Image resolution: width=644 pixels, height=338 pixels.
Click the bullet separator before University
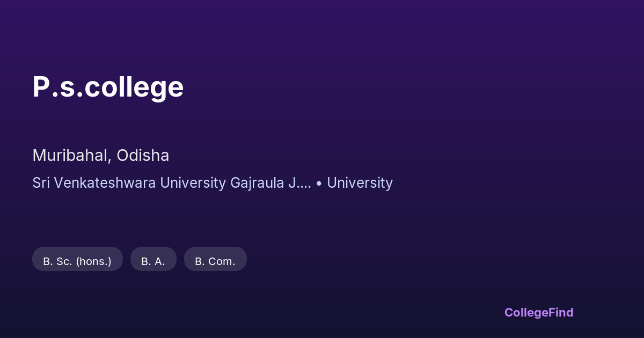point(319,183)
